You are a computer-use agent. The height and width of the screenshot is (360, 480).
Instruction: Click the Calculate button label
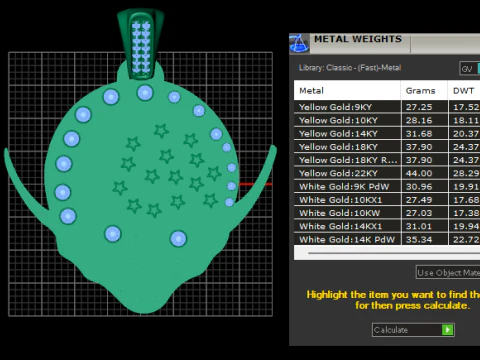[x=391, y=330]
